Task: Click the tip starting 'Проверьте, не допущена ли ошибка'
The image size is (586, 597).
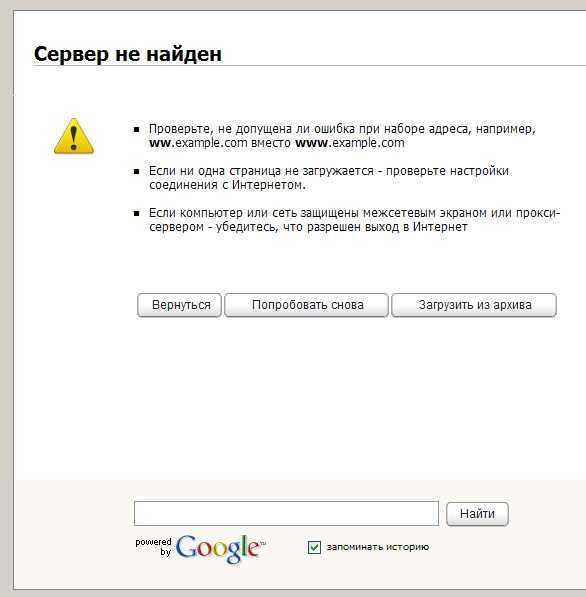Action: coord(342,136)
